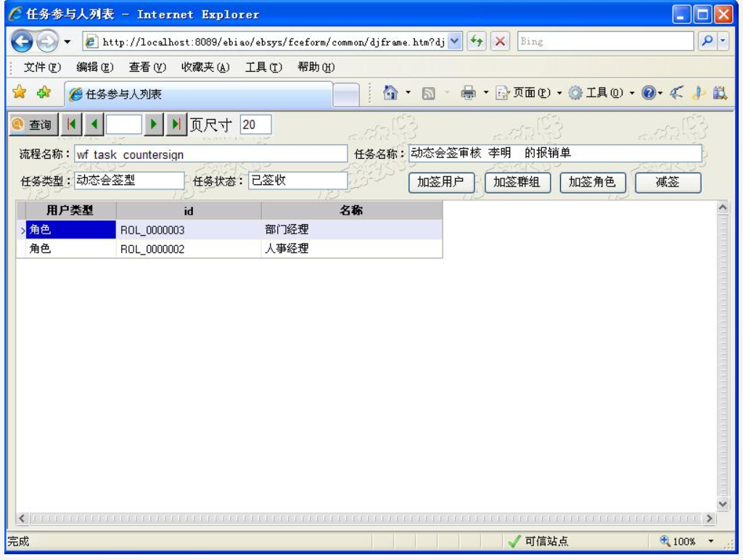Image resolution: width=743 pixels, height=560 pixels.
Task: Select the ROL_0000003 cell
Action: [x=189, y=230]
